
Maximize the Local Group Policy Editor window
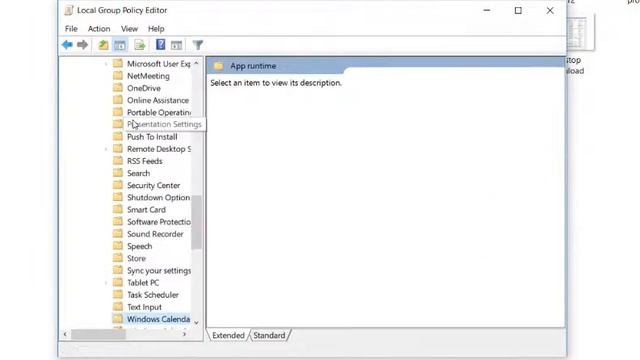pyautogui.click(x=518, y=11)
